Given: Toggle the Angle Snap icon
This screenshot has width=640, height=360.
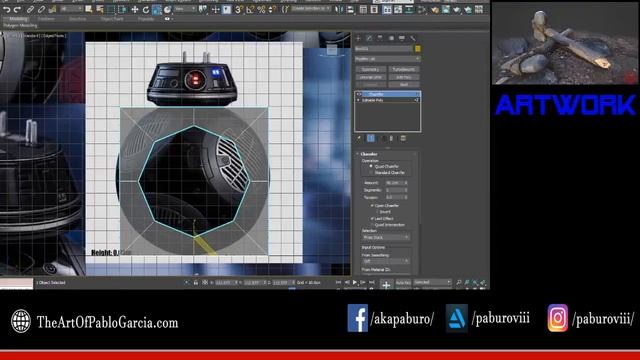Looking at the screenshot, I should [250, 9].
